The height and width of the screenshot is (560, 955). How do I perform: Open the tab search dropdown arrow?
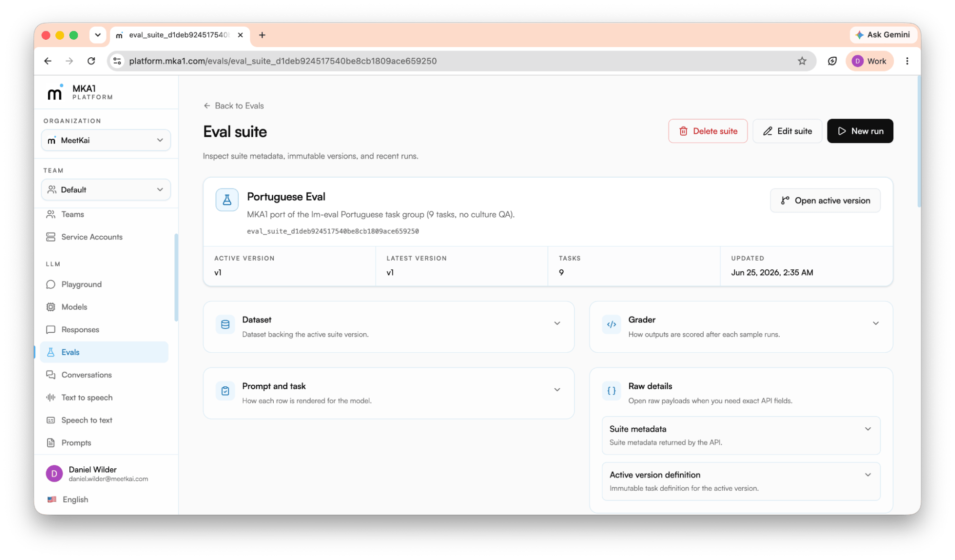point(97,35)
